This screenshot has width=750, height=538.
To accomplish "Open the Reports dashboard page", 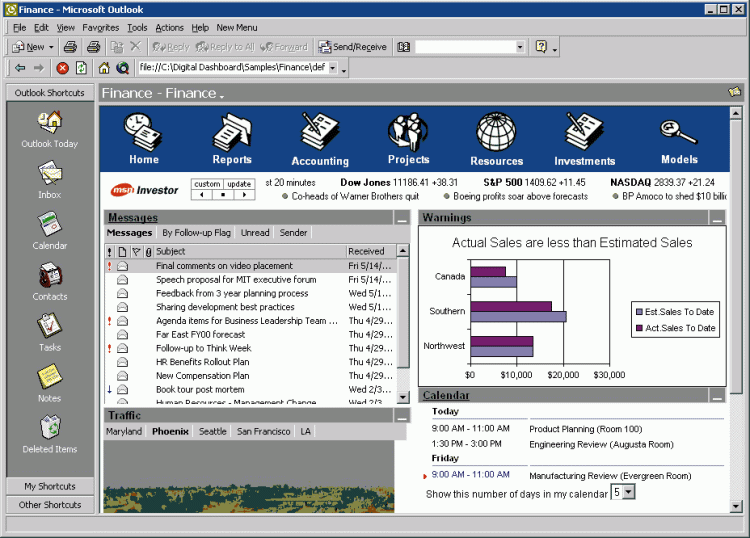I will coord(232,139).
